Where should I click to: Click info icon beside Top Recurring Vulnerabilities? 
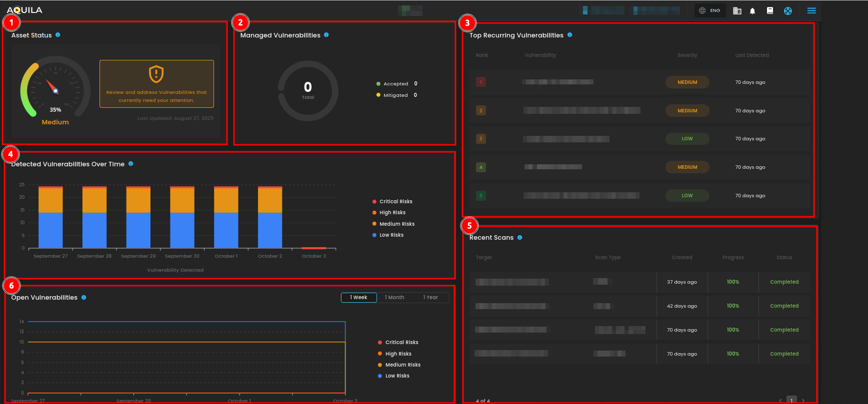(570, 35)
